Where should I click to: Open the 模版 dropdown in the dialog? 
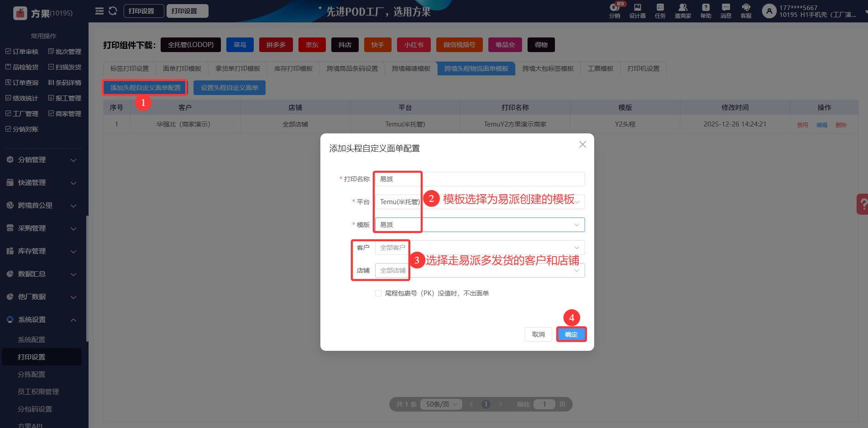480,225
